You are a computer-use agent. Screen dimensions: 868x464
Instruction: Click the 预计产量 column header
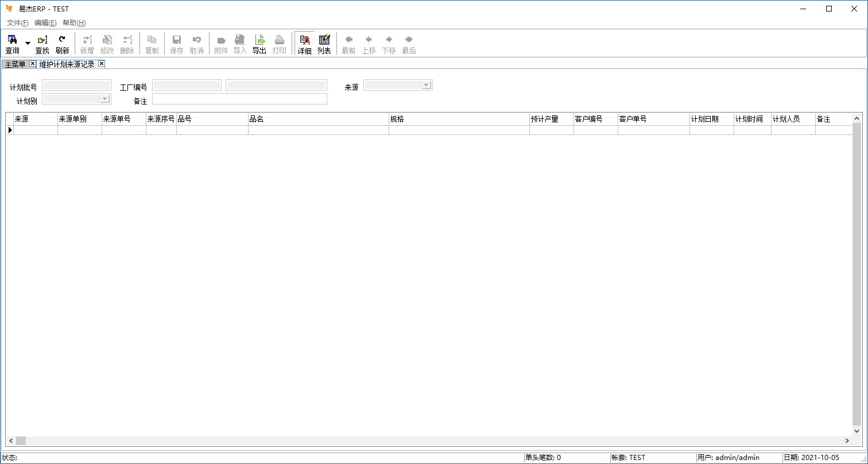(x=551, y=119)
